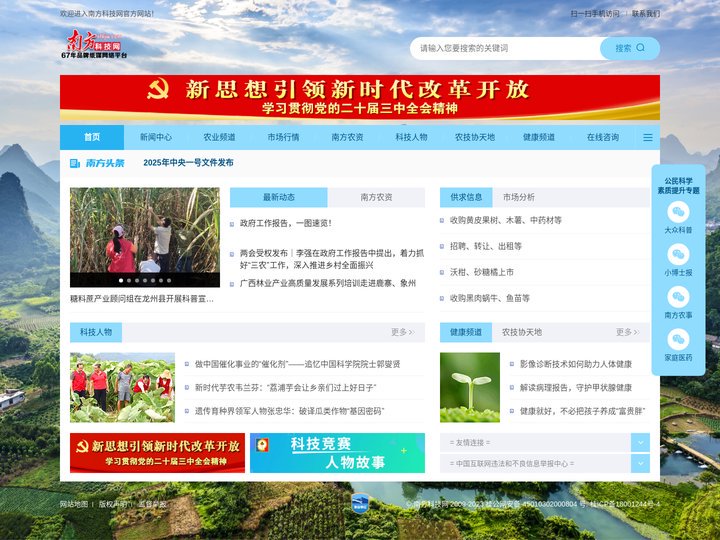Open article 广西林业产业高质量发展系列培训

click(x=328, y=283)
